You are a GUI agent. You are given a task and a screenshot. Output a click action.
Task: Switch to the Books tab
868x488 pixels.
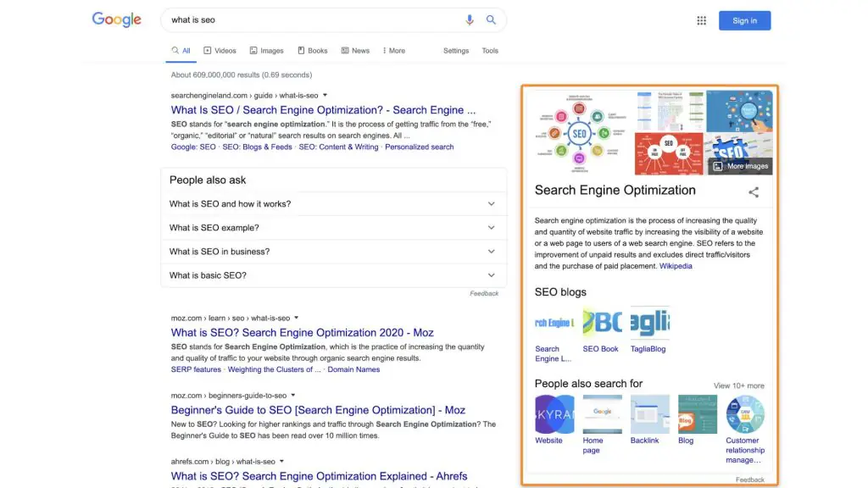(313, 50)
